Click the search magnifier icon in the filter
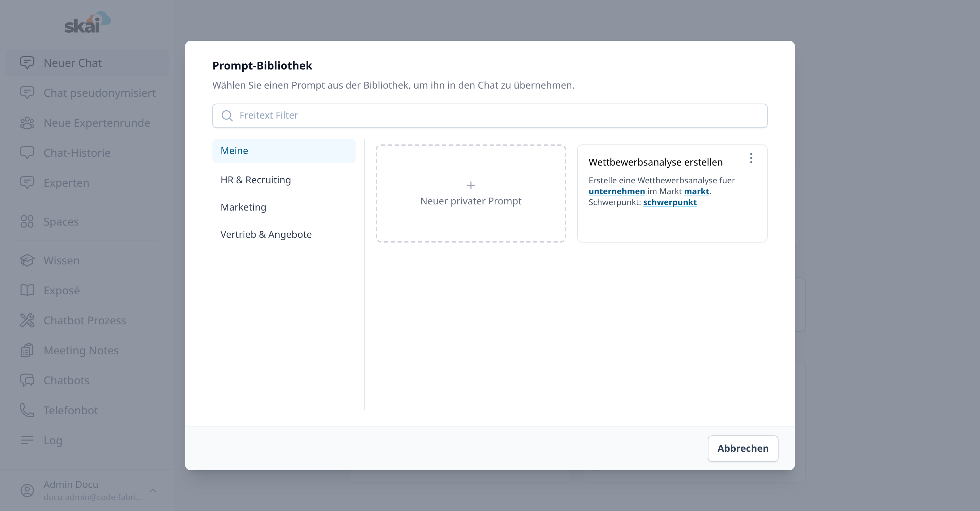 click(x=227, y=116)
